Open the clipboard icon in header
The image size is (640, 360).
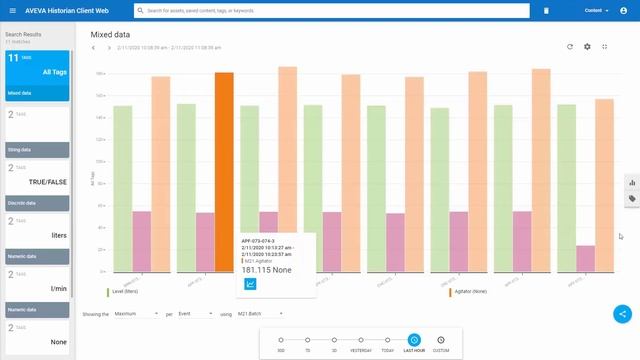click(x=546, y=11)
